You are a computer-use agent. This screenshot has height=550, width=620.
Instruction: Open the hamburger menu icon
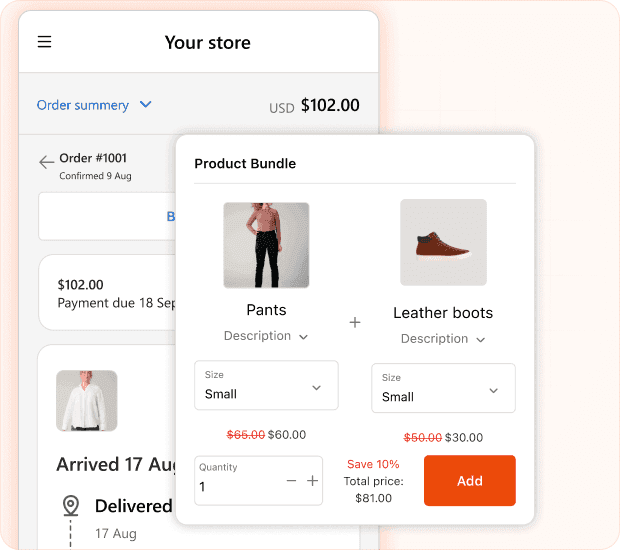tap(44, 42)
